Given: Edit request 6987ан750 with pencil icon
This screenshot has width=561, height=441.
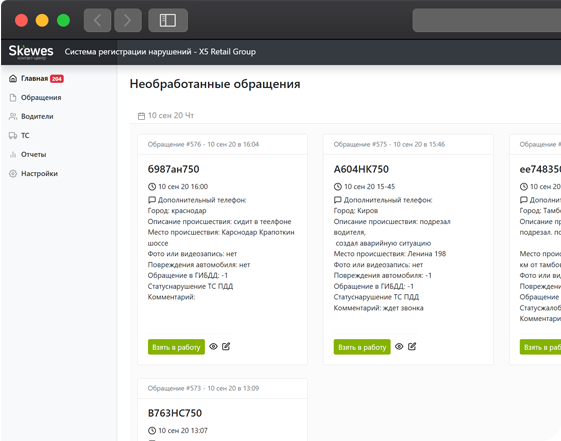Looking at the screenshot, I should tap(226, 346).
